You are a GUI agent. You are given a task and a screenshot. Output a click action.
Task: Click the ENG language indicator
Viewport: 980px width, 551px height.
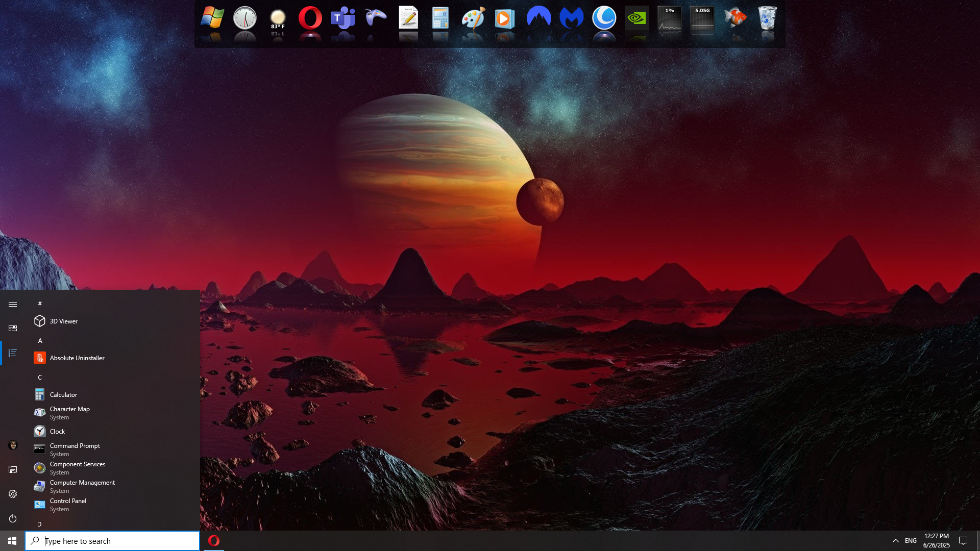[911, 541]
